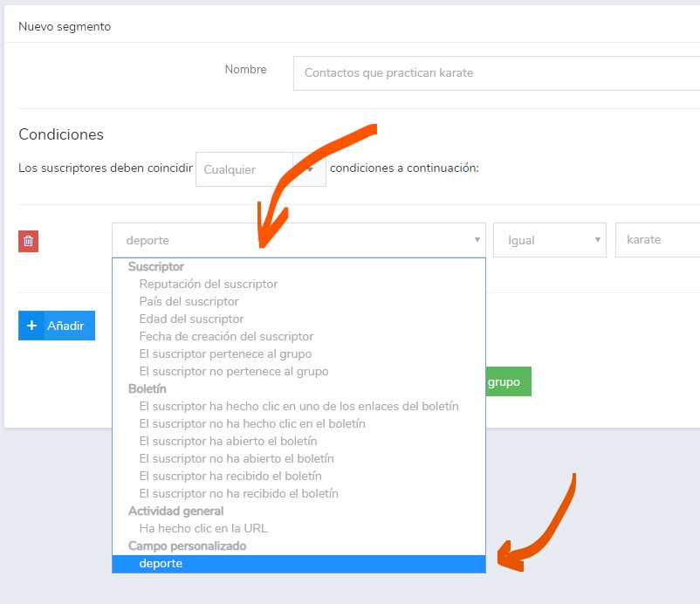Select Fecha de creación del suscriptor

tap(299, 336)
